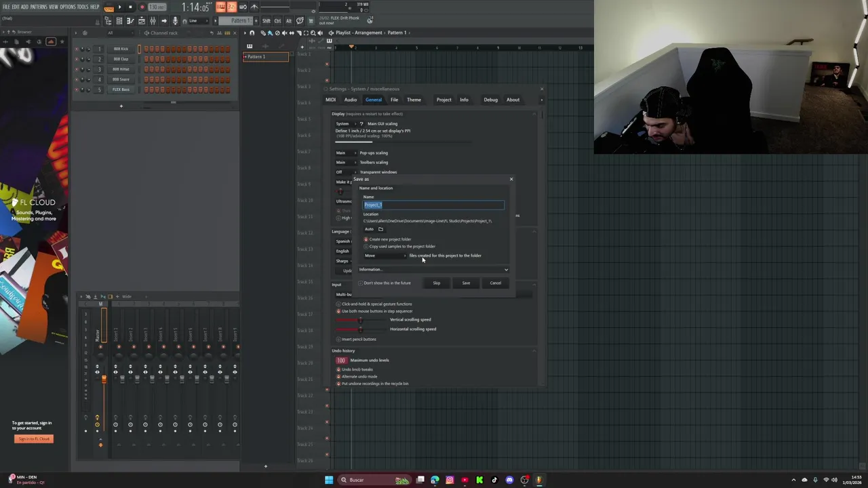Select the 808 Clap channel
The image size is (868, 488).
point(121,59)
